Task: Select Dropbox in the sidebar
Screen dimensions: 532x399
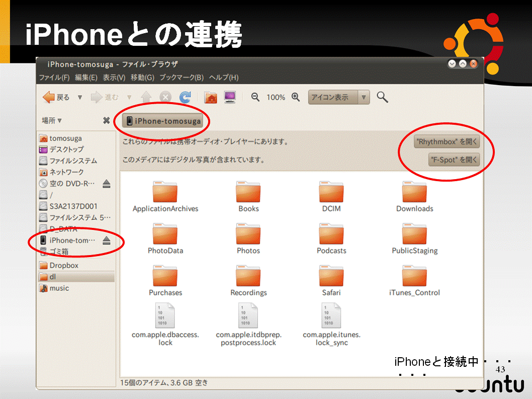Action: pos(64,265)
